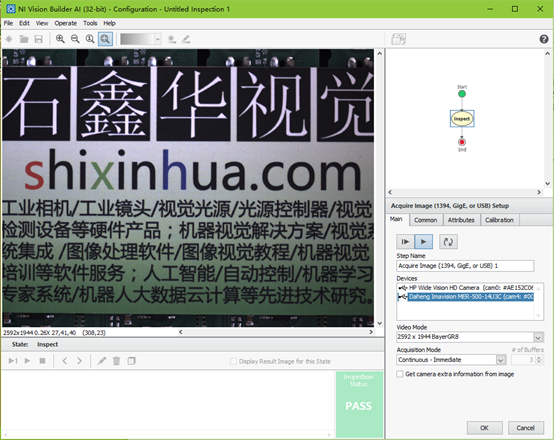
Task: Zoom in on the image
Action: pyautogui.click(x=60, y=39)
